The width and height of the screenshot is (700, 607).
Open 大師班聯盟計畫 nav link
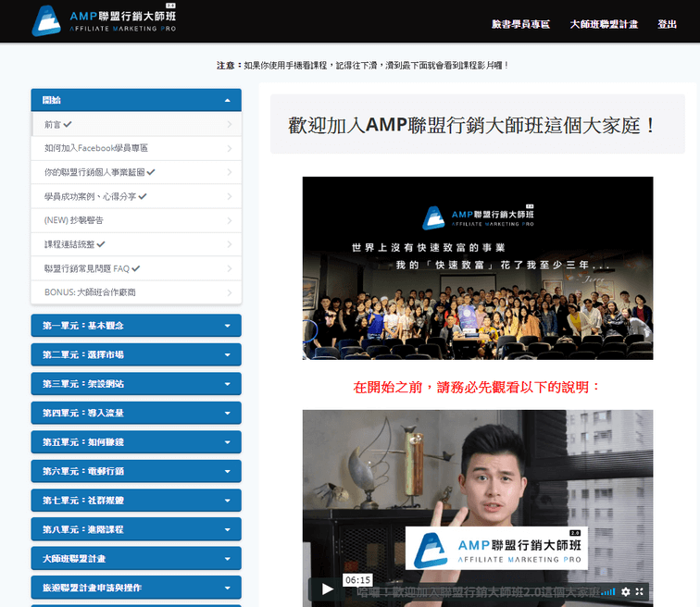(604, 24)
